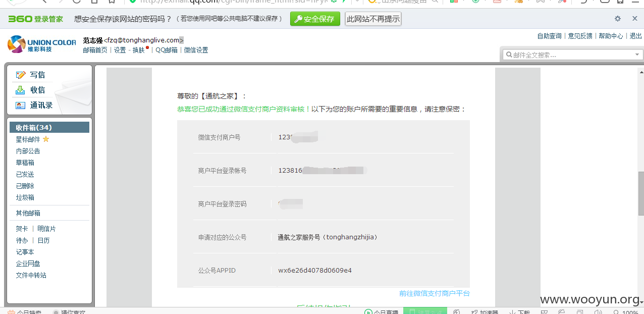This screenshot has width=644, height=314.
Task: Click 今日特卖 in status bar
Action: click(25, 312)
